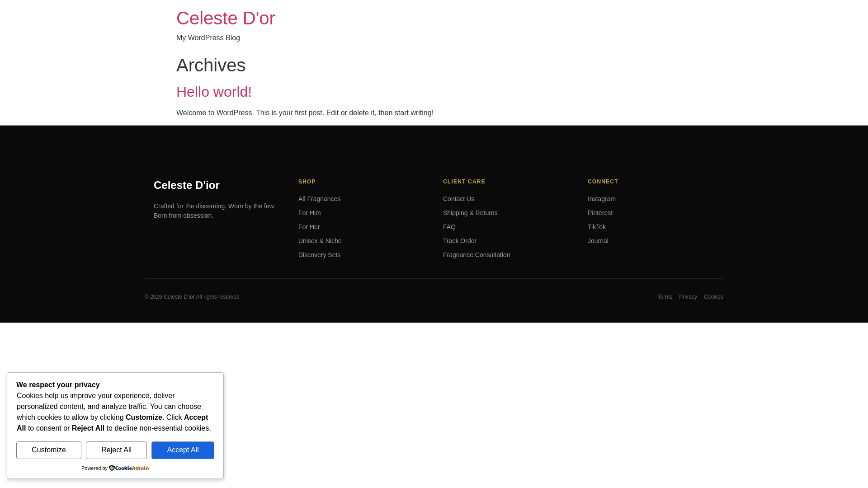Click Accept All cookies button
This screenshot has width=868, height=488.
(183, 450)
